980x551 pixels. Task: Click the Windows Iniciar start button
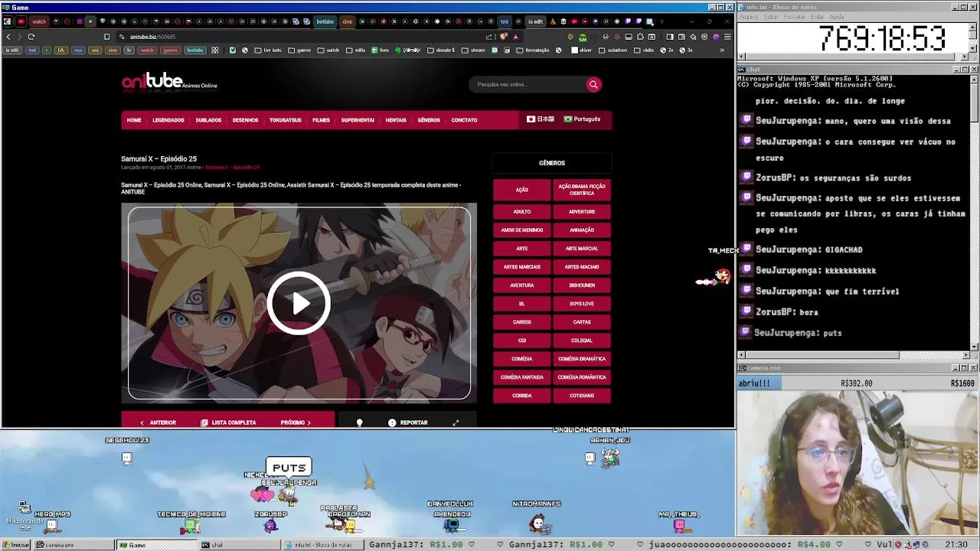click(x=16, y=545)
